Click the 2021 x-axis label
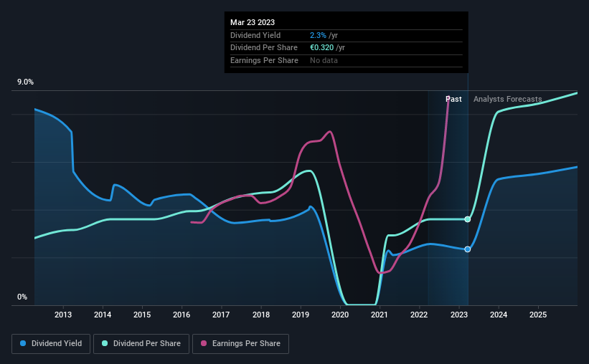This screenshot has width=589, height=364. click(380, 315)
